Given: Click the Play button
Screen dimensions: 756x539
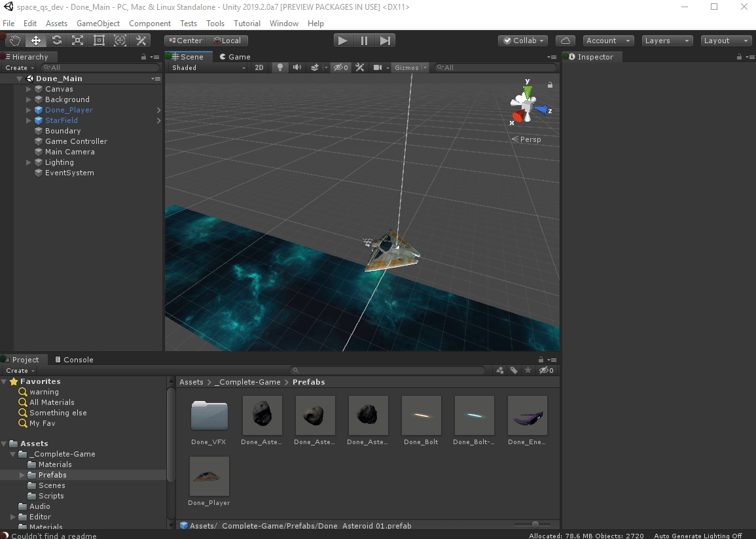Looking at the screenshot, I should click(342, 41).
